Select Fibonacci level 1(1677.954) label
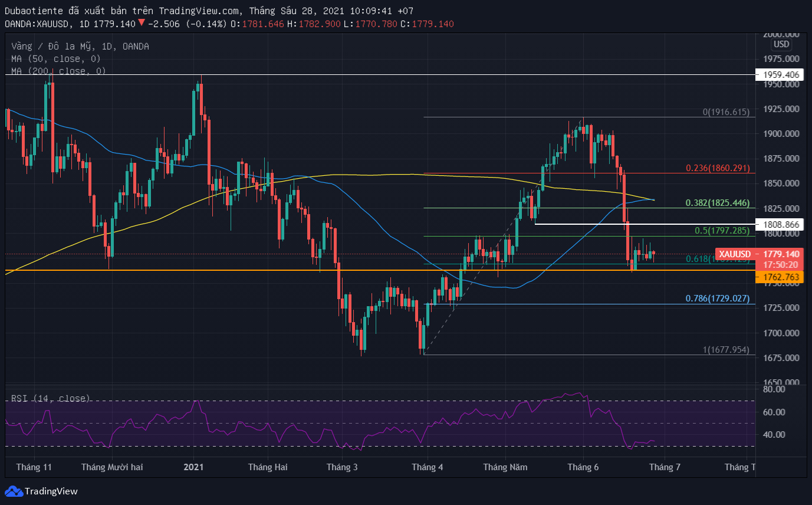812x505 pixels. coord(726,350)
